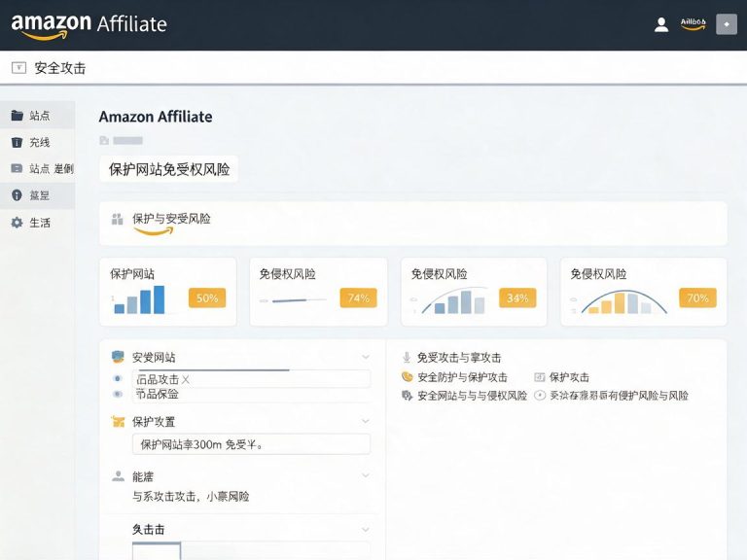Select the round radio option in right panel

coord(539,396)
